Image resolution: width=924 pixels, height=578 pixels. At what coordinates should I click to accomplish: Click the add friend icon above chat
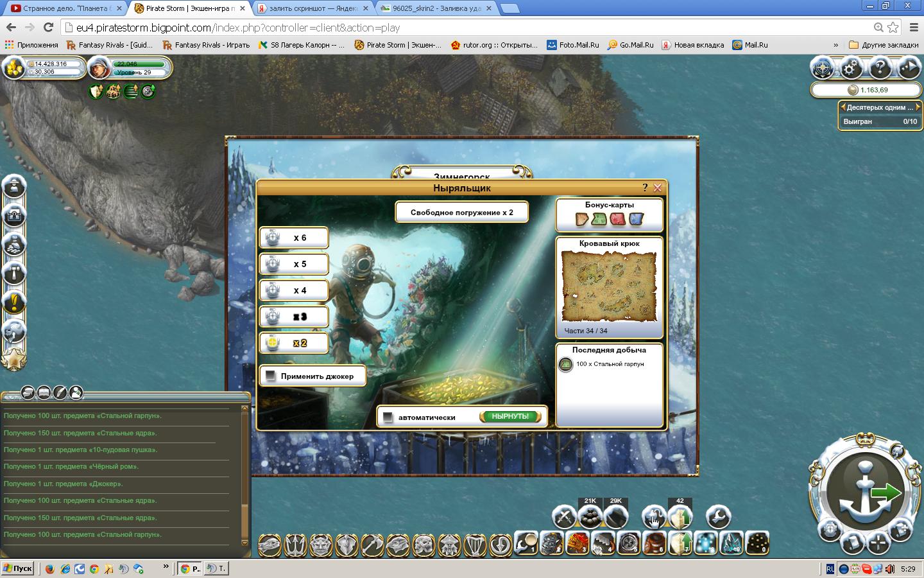click(x=76, y=392)
